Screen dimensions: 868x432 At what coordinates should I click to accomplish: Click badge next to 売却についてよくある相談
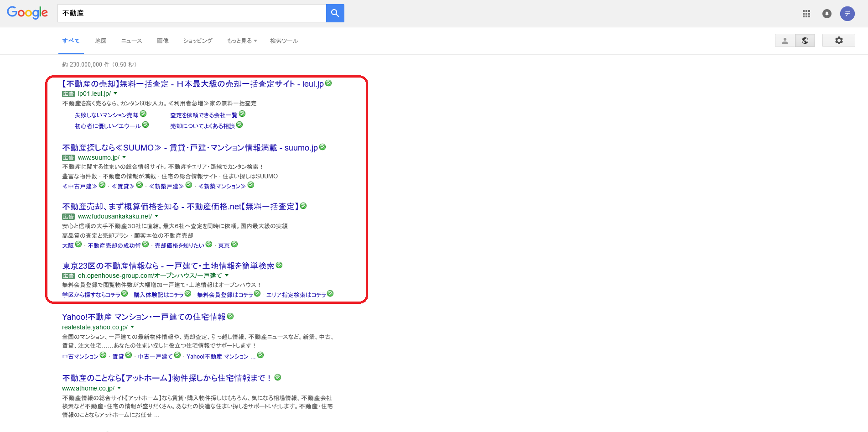point(239,125)
